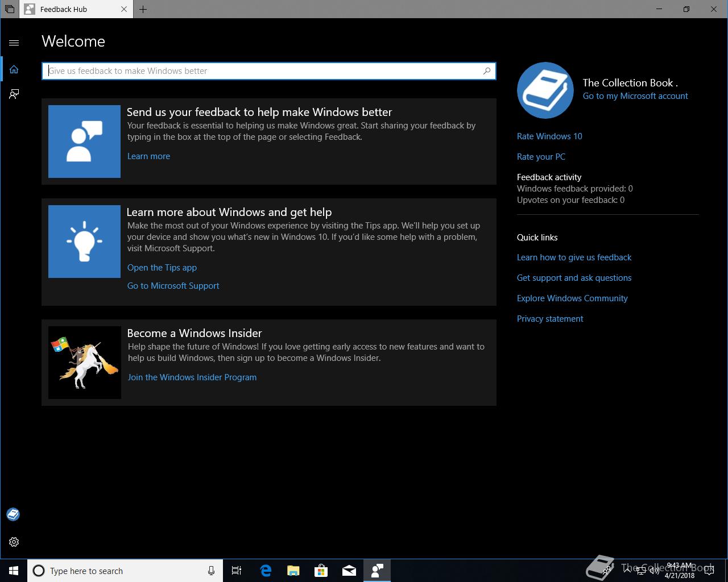The height and width of the screenshot is (582, 728).
Task: Click the Feedback Hub taskbar icon
Action: point(377,571)
